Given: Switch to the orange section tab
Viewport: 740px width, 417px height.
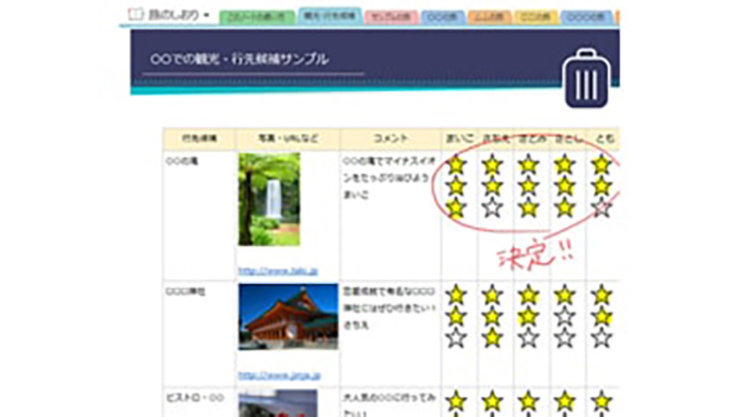Looking at the screenshot, I should pos(489,17).
